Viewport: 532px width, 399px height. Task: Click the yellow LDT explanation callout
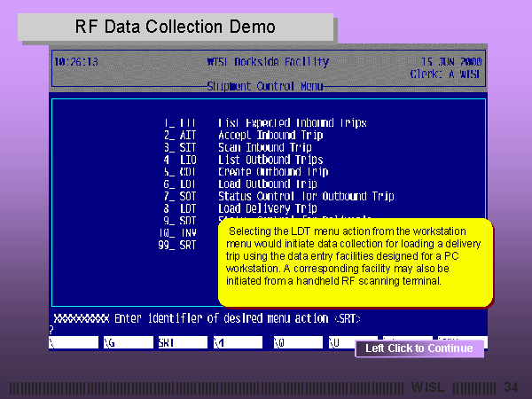[356, 263]
